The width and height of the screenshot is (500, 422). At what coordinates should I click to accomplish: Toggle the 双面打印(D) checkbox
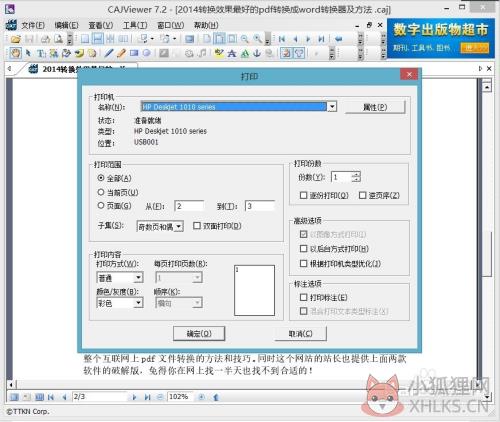click(x=197, y=226)
